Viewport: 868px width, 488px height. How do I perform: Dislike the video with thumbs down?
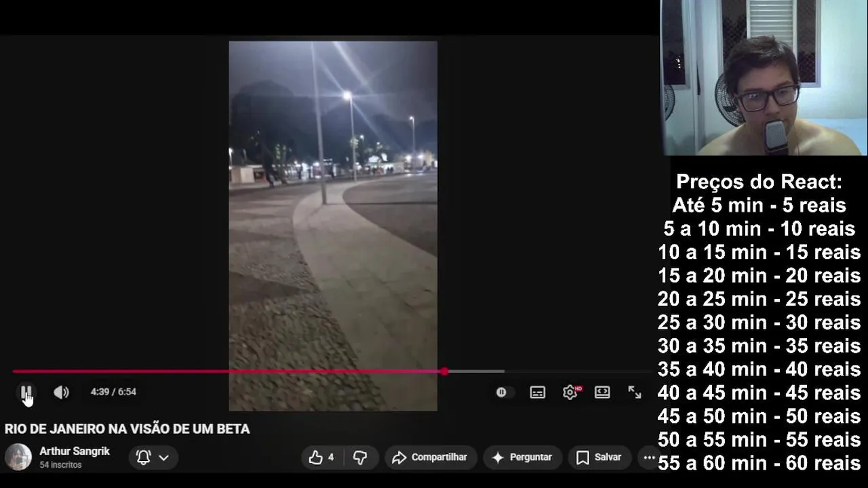[x=361, y=457]
